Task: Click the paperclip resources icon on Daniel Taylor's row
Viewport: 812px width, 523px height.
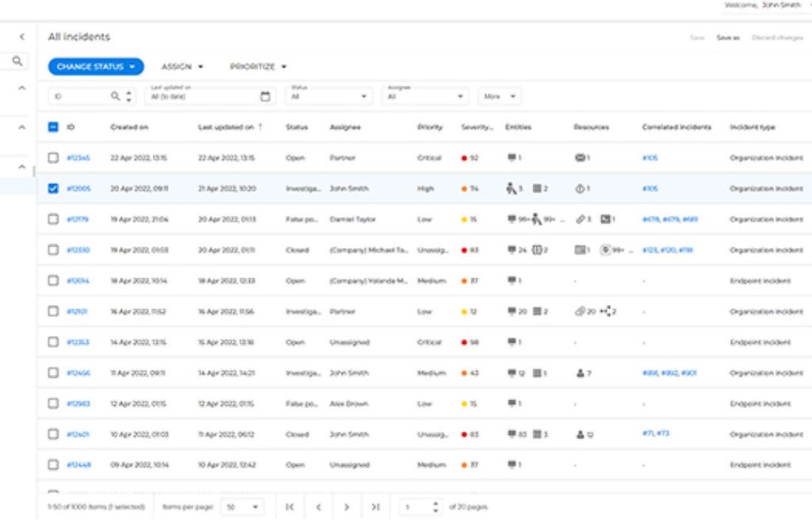Action: [x=580, y=218]
